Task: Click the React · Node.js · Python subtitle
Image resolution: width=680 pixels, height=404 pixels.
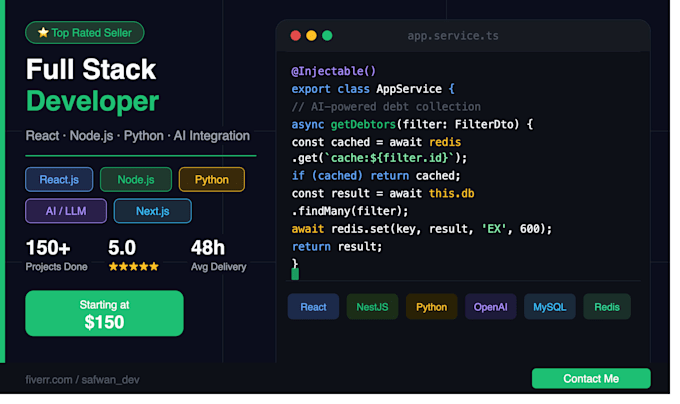Action: 137,136
